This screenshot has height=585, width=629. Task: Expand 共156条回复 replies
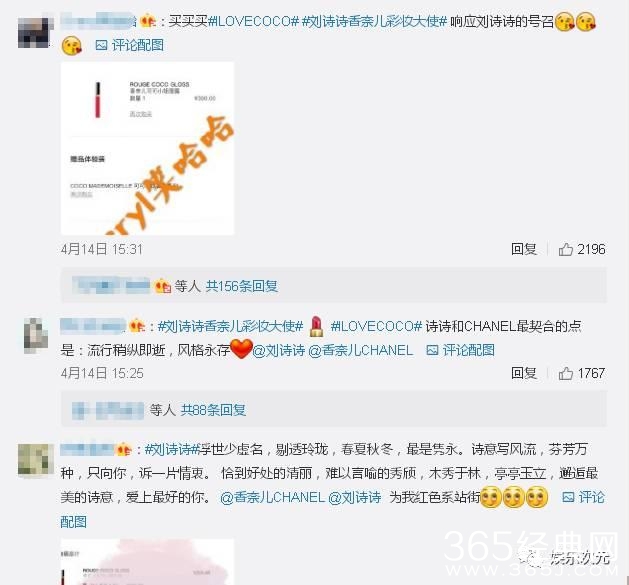(241, 286)
